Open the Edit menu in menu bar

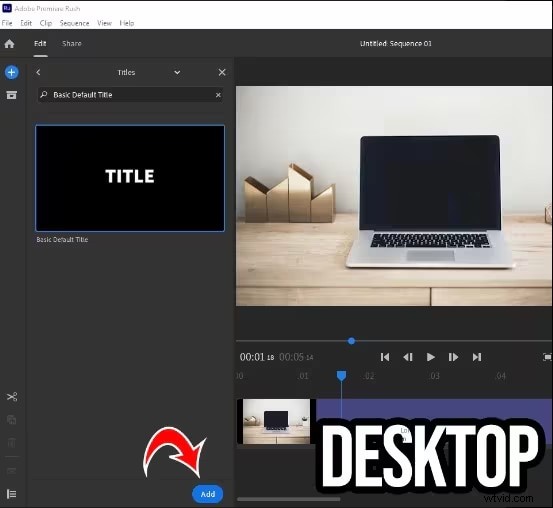(26, 23)
